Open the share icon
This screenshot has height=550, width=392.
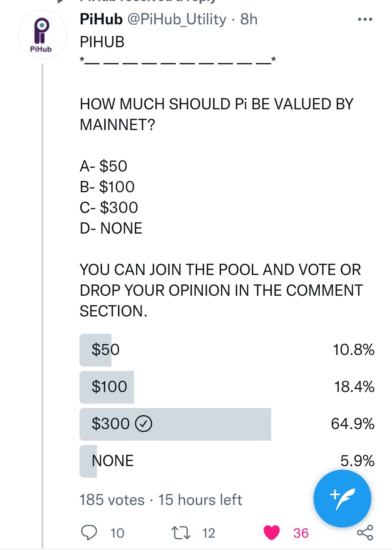click(x=365, y=533)
